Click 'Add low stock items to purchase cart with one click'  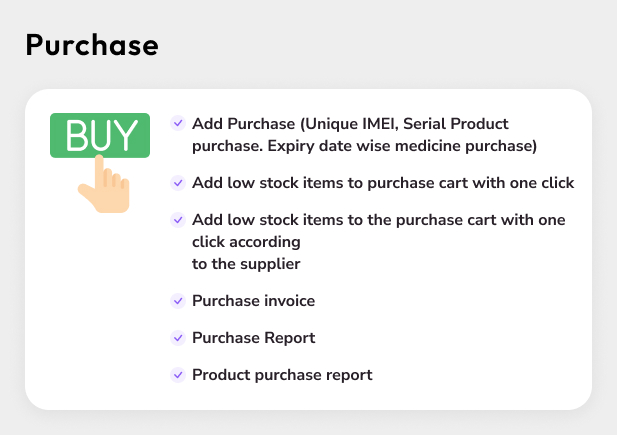coord(383,183)
